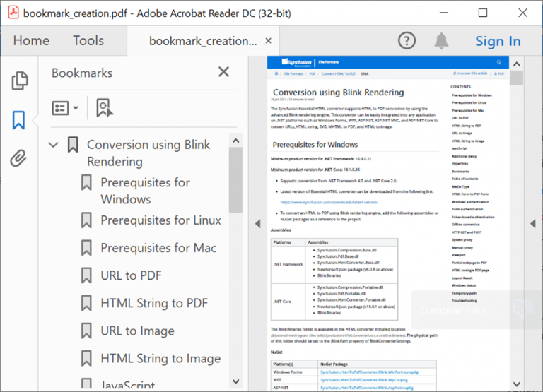Click the document vertical scrollbar thumb

[517, 78]
